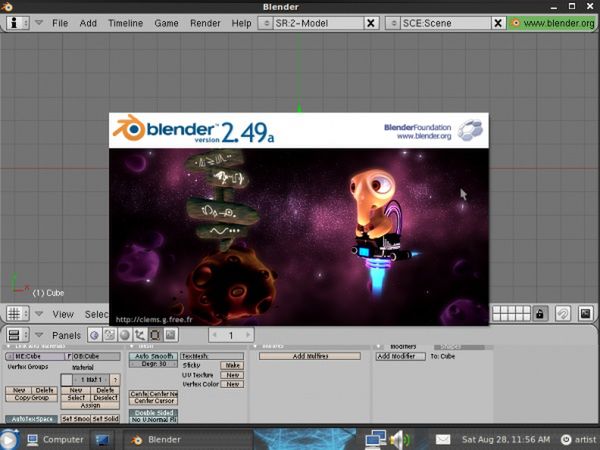
Task: Open the Scene context icon
Action: pos(170,335)
